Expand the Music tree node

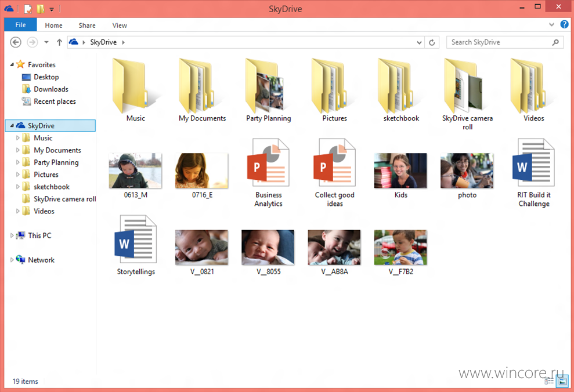[17, 138]
